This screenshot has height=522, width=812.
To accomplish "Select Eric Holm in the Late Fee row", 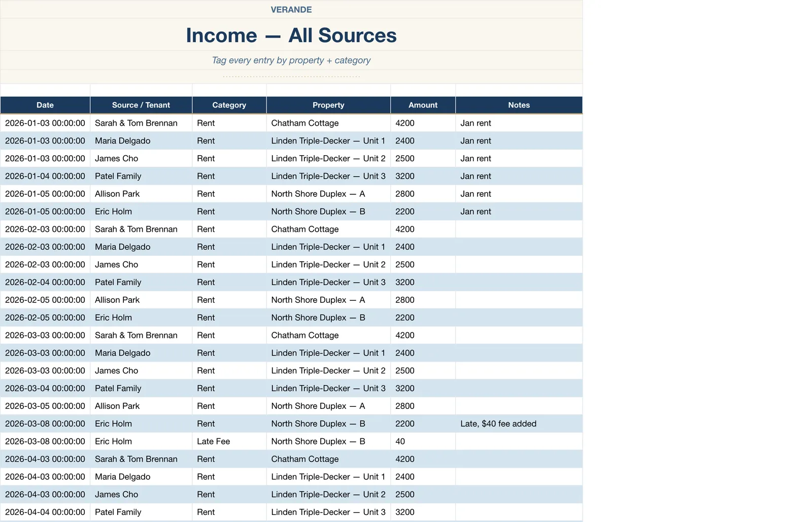I will pos(141,441).
